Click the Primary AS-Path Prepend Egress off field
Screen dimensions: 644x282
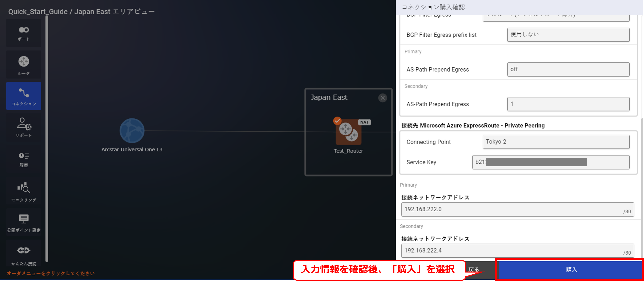point(568,69)
